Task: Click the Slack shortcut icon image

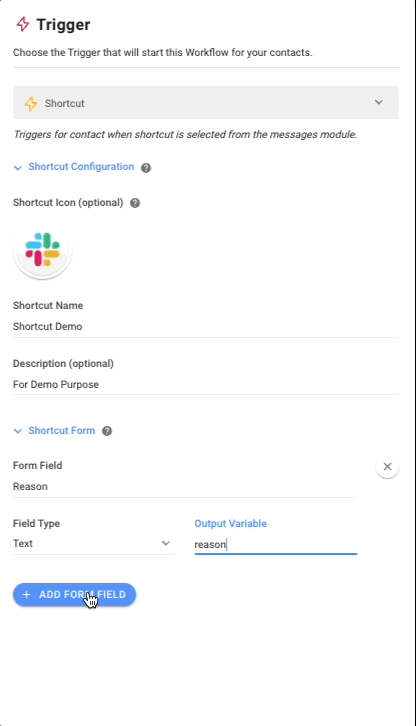Action: 42,250
